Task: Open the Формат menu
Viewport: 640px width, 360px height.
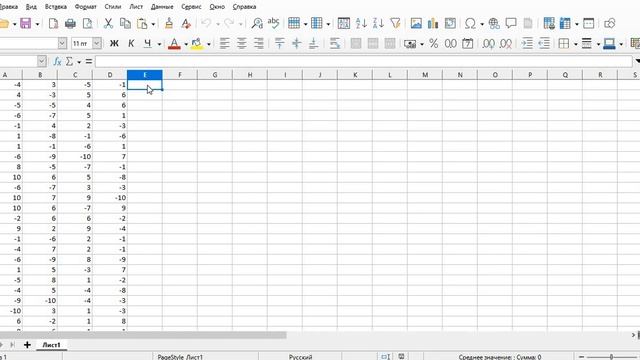Action: click(x=86, y=7)
